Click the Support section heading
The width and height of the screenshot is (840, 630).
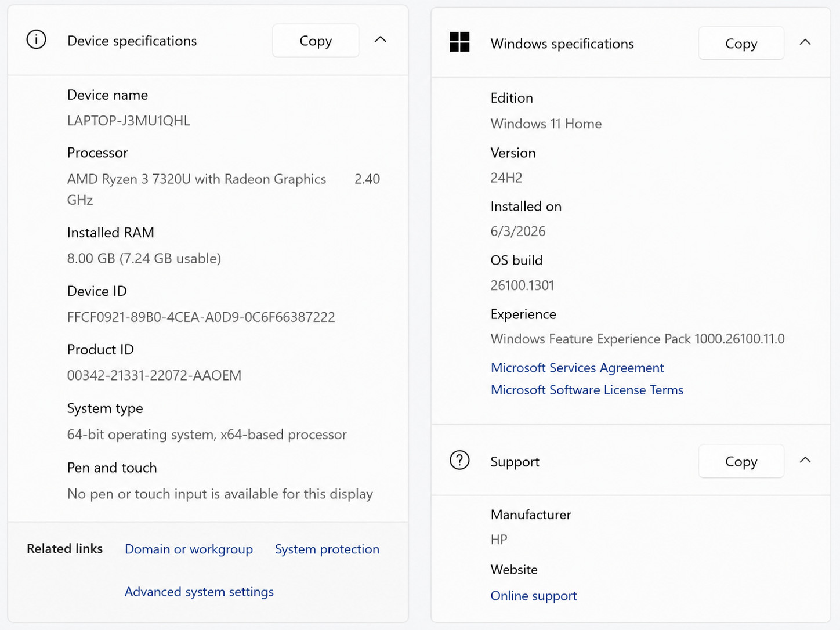(515, 462)
